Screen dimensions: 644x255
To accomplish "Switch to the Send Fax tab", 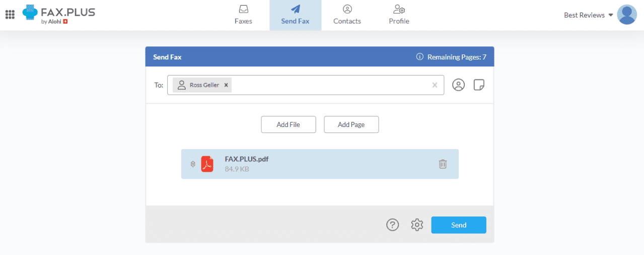I will tap(295, 15).
